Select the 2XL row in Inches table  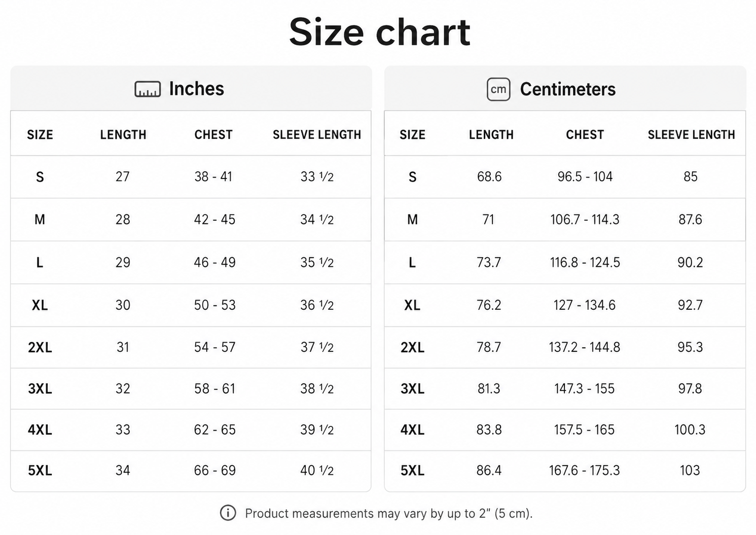coord(191,347)
